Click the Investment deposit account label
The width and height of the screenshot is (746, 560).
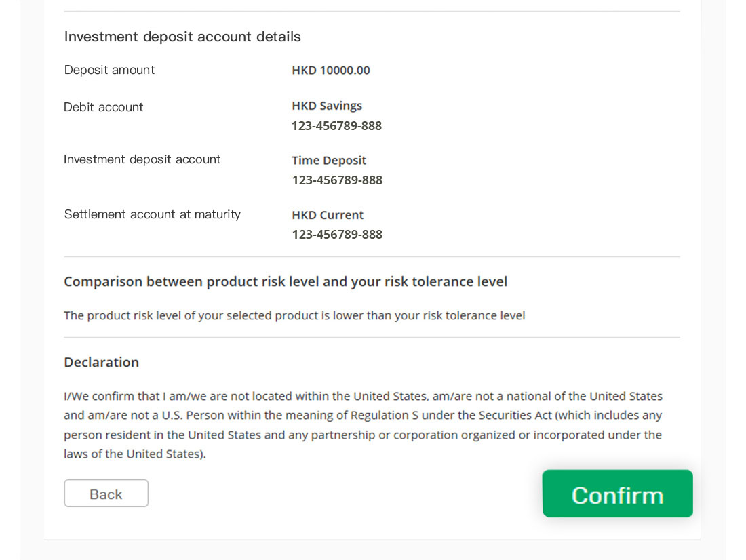(x=142, y=159)
